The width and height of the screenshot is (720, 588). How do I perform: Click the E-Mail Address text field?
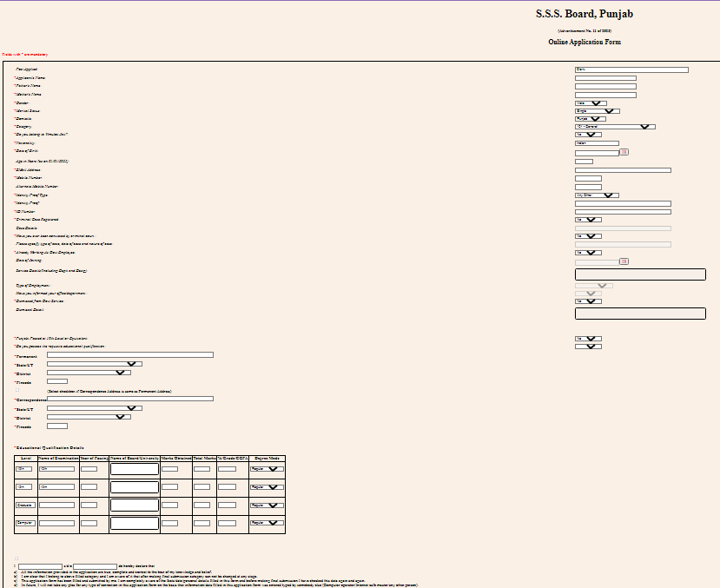pos(623,170)
